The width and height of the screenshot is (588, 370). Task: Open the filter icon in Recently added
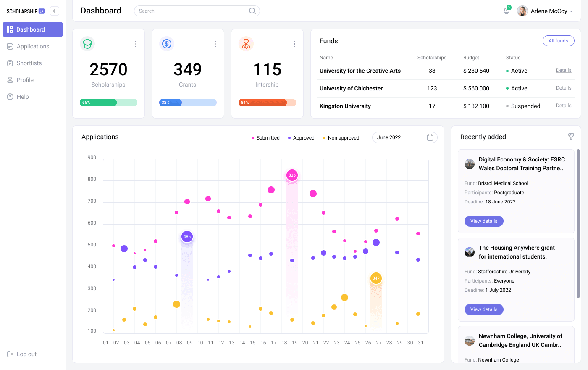point(571,137)
